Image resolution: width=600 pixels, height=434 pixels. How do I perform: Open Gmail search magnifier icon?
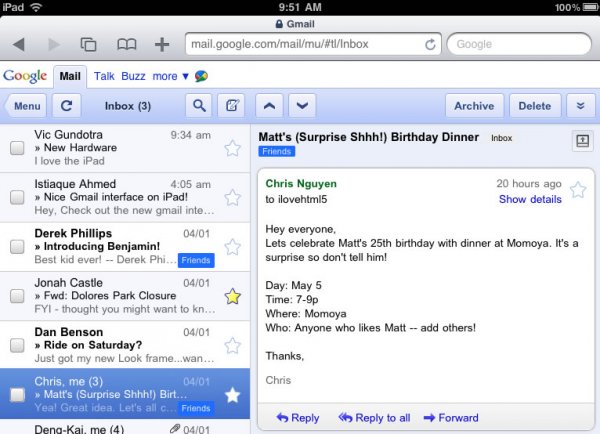(x=199, y=106)
